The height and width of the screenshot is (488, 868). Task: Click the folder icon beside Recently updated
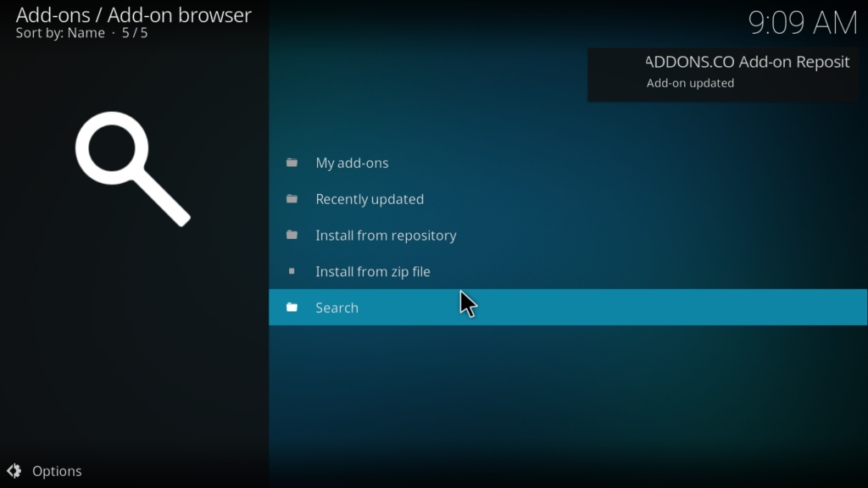click(292, 198)
